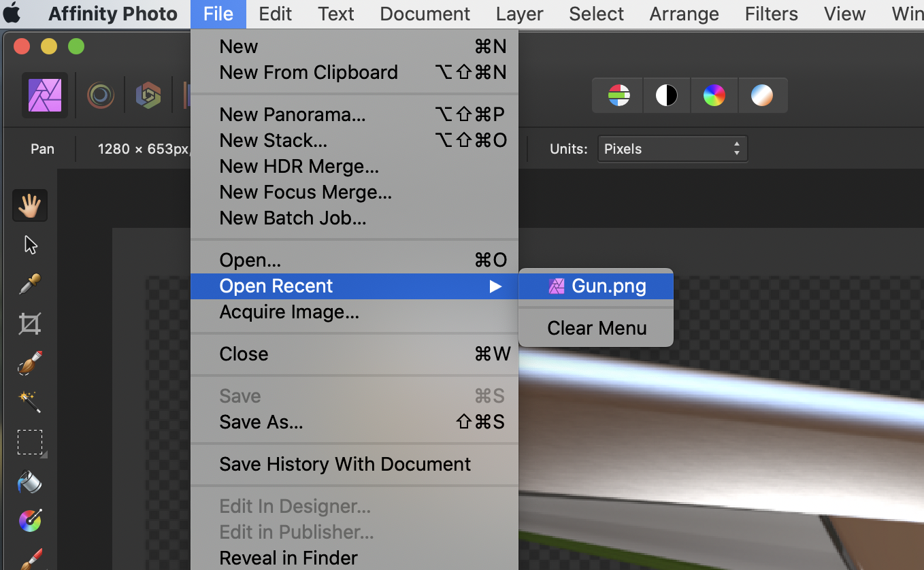The height and width of the screenshot is (570, 924).
Task: Choose Reveal in Finder
Action: pos(354,558)
